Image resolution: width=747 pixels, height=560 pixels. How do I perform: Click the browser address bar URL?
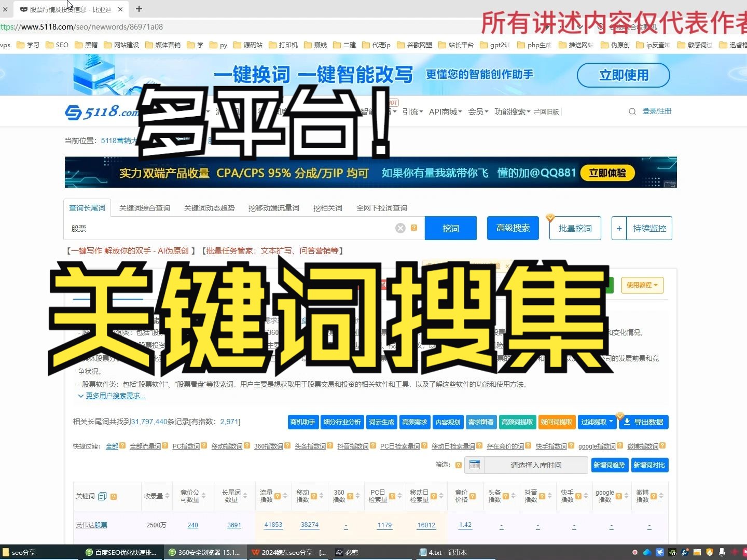[82, 27]
